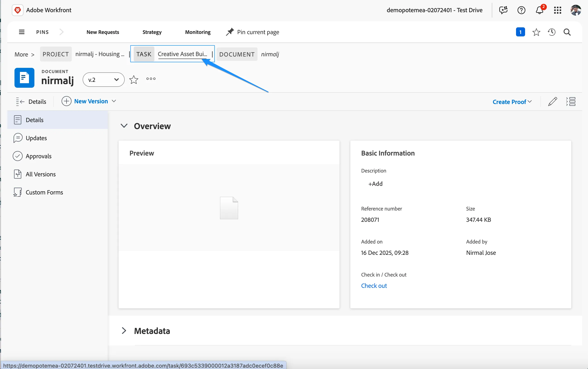Viewport: 588px width, 369px height.
Task: Click the Check out link
Action: (x=374, y=286)
